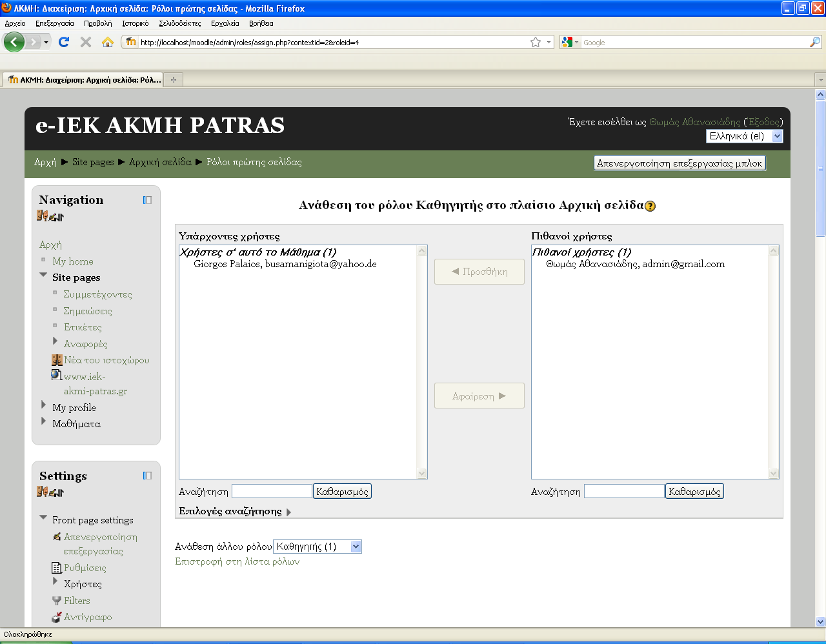Click the Google search engine icon
The image size is (826, 644).
567,42
